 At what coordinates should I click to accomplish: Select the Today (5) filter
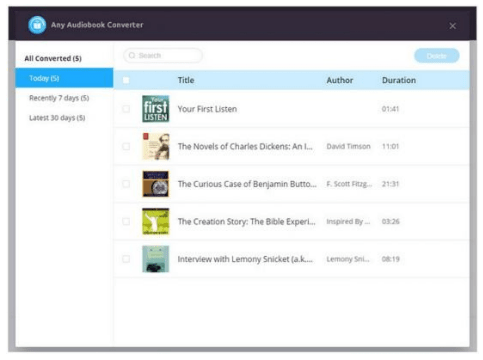(64, 78)
